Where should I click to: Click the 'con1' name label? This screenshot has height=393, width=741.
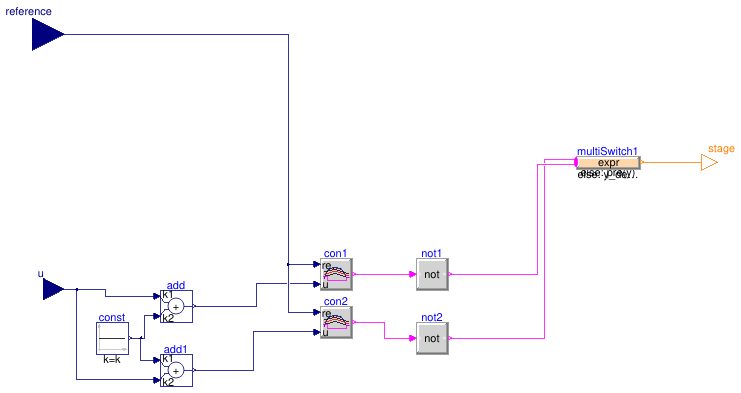[x=336, y=254]
